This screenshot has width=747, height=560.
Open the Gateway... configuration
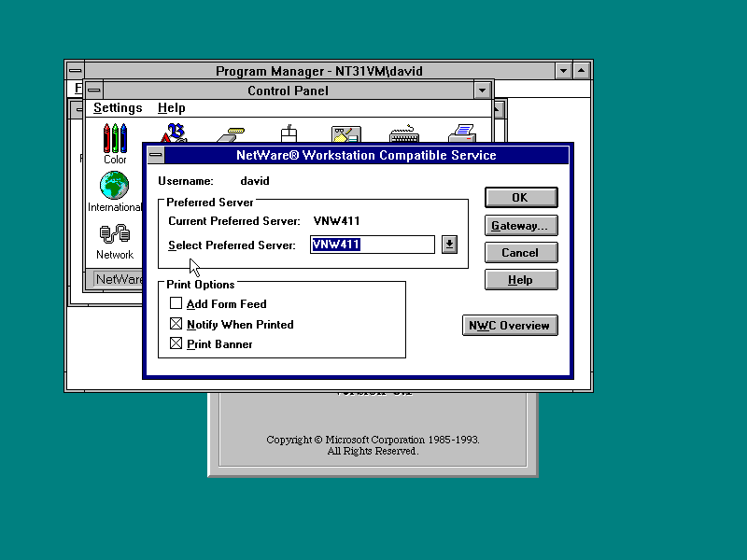521,226
